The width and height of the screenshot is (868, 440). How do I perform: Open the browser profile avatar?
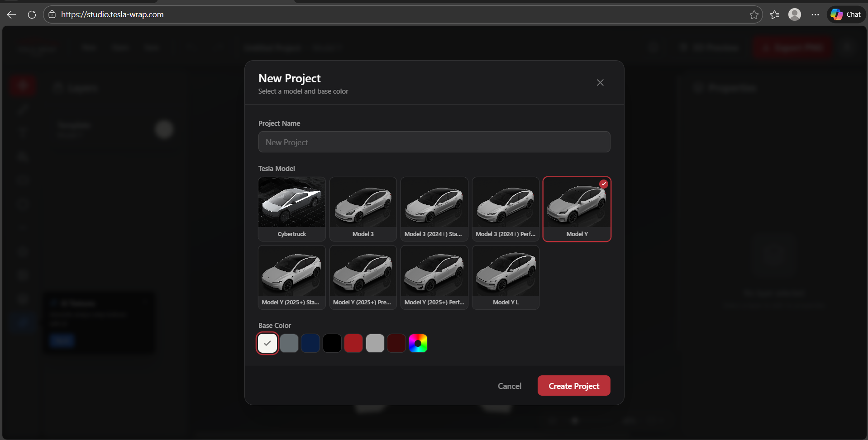point(795,14)
